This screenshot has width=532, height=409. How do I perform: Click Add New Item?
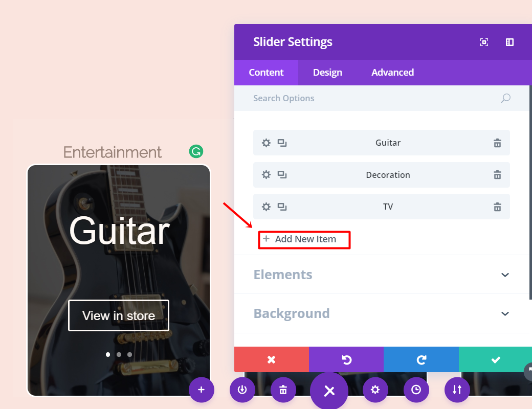(x=304, y=239)
